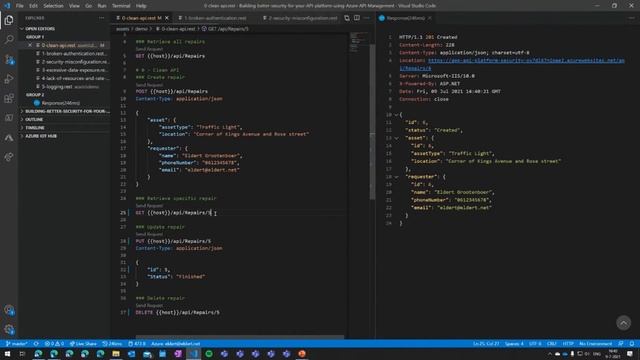Expand the BUILDING-BETTER-SECURITY folder section
640x360 pixels.
65,111
